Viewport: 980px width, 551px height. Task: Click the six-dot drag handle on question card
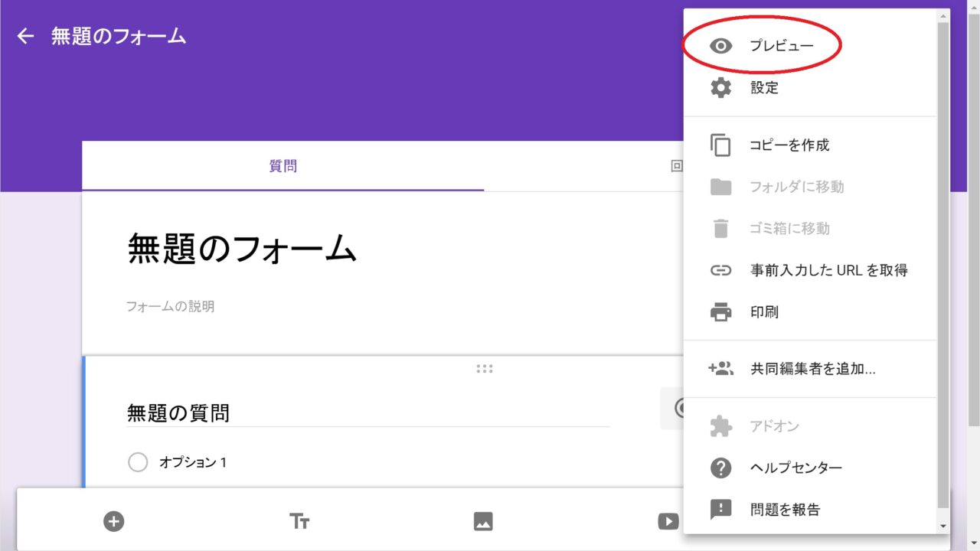(484, 369)
